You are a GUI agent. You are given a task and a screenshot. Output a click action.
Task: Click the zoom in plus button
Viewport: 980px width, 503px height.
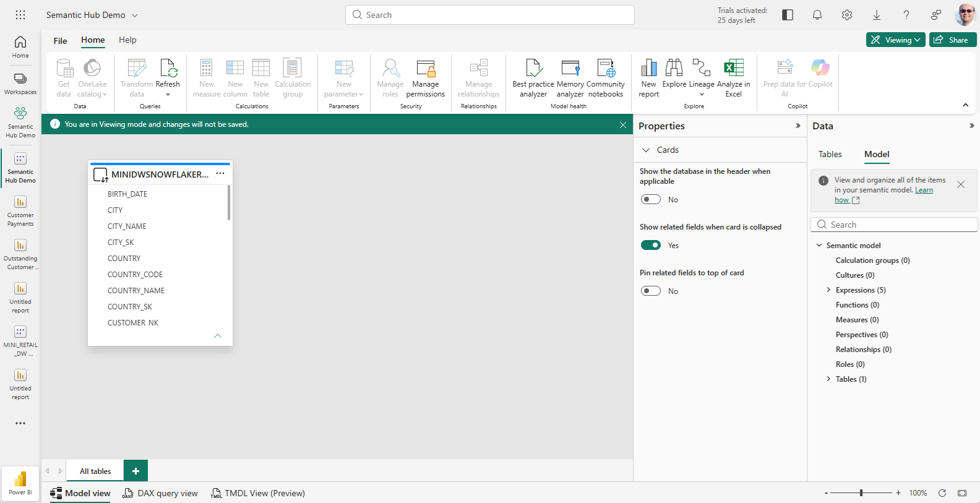tap(898, 493)
